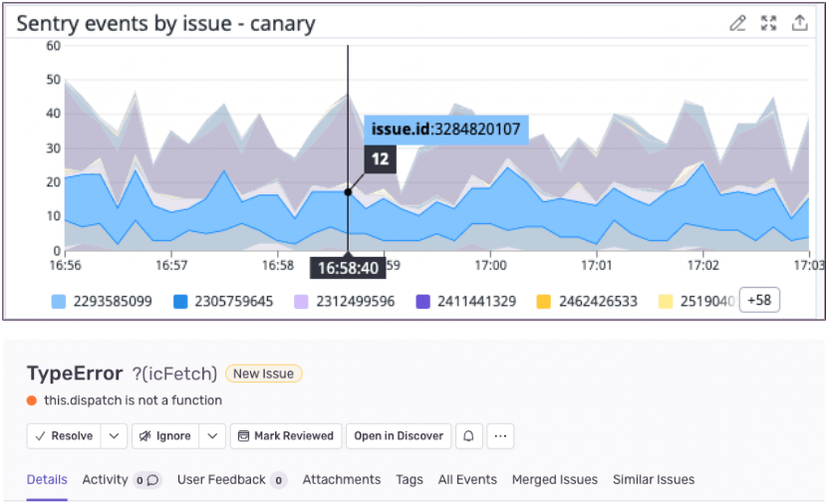Click the Resolve button

64,436
